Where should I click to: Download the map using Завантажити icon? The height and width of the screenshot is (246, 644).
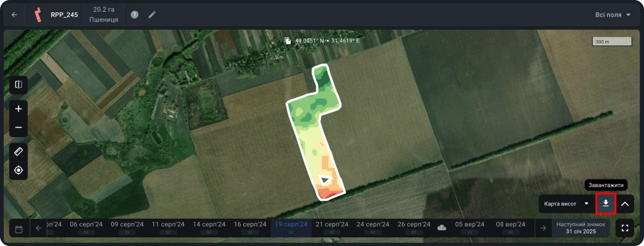[606, 204]
